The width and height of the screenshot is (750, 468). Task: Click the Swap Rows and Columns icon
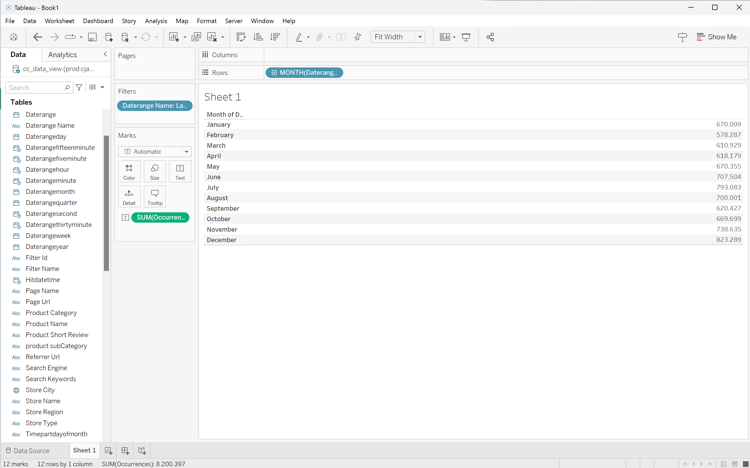[241, 37]
